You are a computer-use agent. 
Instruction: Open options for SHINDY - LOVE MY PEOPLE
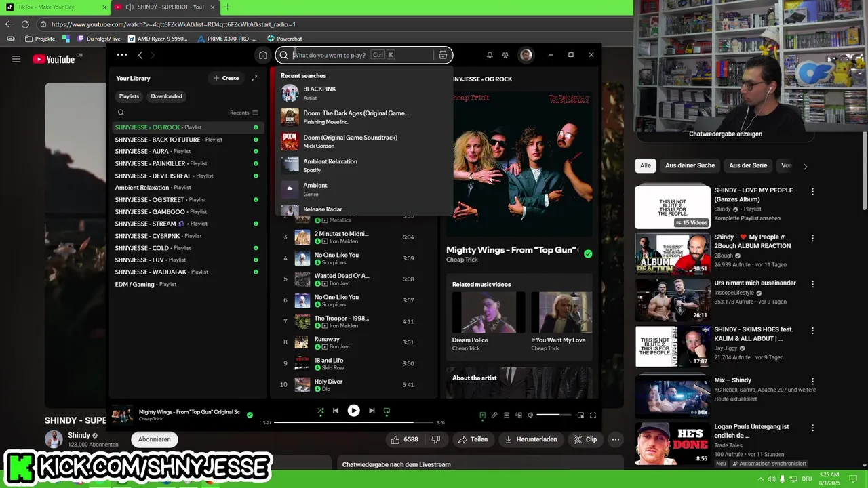pyautogui.click(x=812, y=192)
